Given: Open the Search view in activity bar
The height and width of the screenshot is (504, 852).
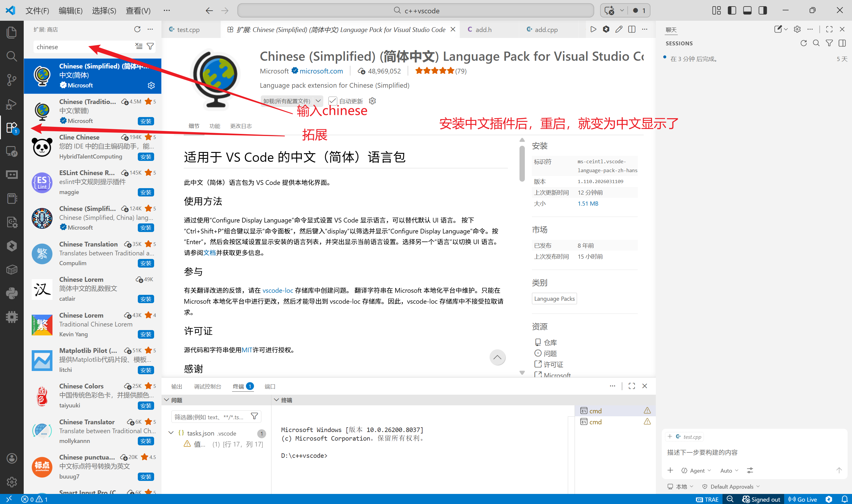Looking at the screenshot, I should [x=12, y=56].
